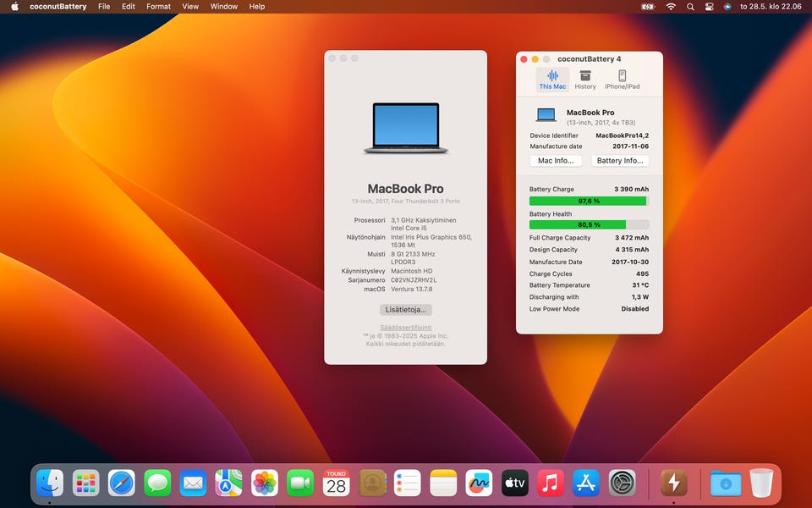Open the Help menu
The image size is (812, 508).
257,7
